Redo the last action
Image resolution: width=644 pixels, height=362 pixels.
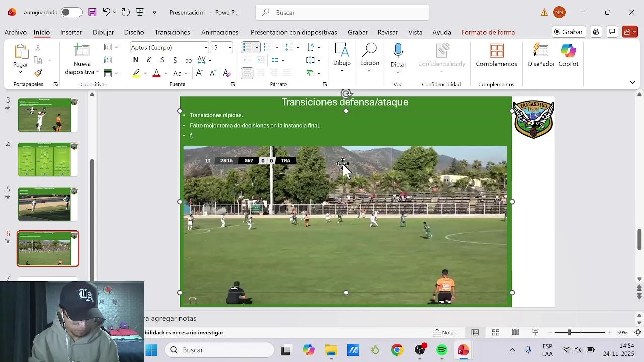tap(126, 12)
